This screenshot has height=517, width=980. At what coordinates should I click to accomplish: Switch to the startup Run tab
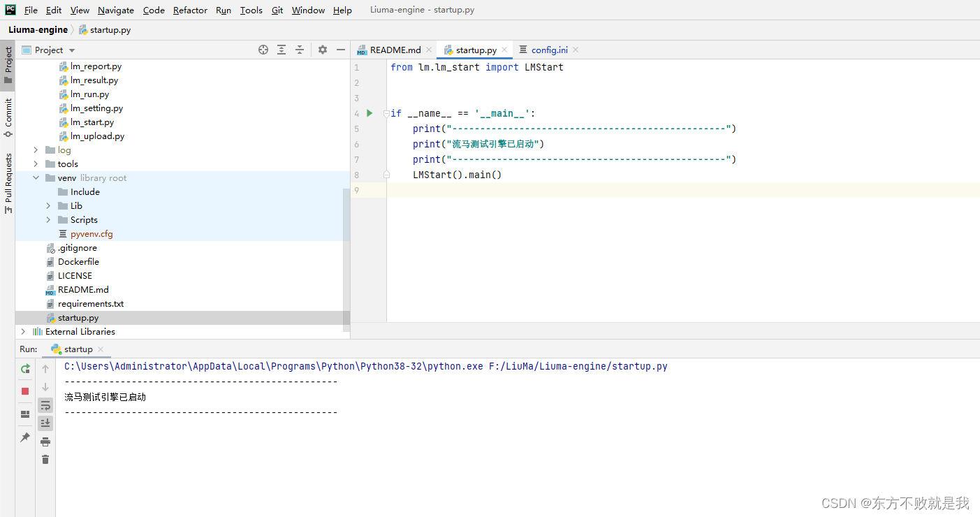tap(78, 349)
